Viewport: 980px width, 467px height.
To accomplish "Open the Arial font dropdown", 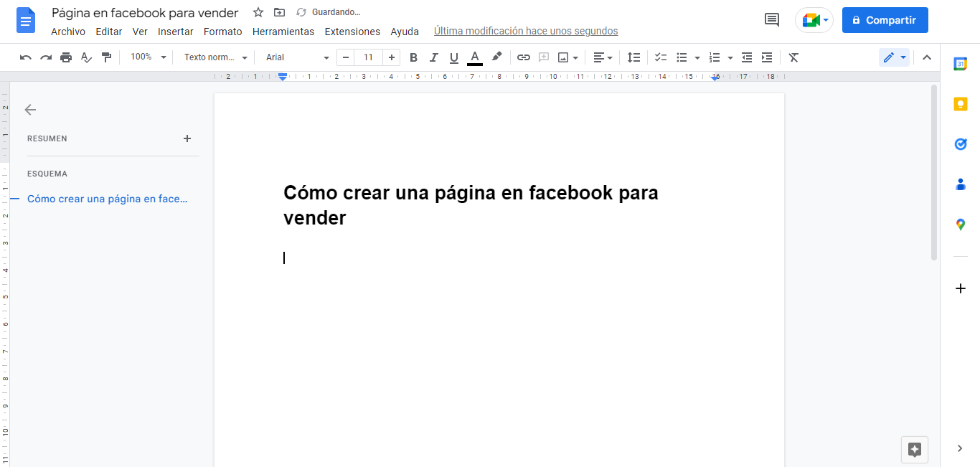I will coord(297,57).
